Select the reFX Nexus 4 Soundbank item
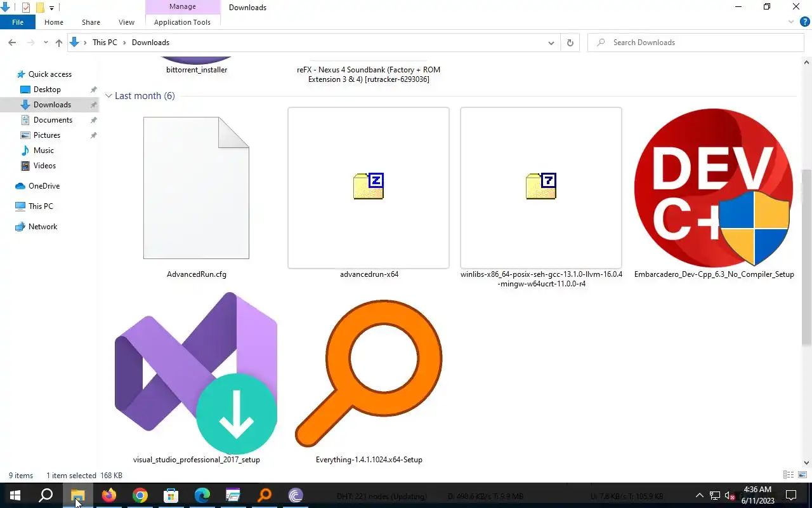The image size is (812, 508). pos(369,74)
